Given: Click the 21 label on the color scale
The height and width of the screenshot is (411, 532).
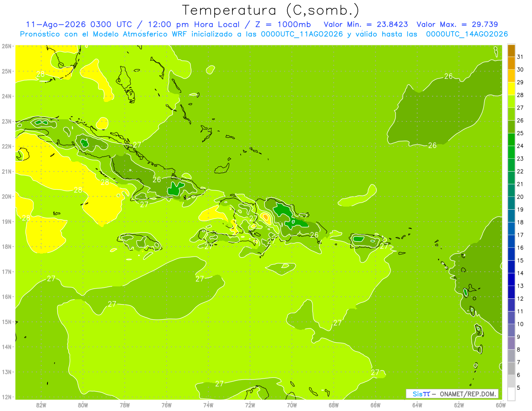Looking at the screenshot, I should point(520,184).
